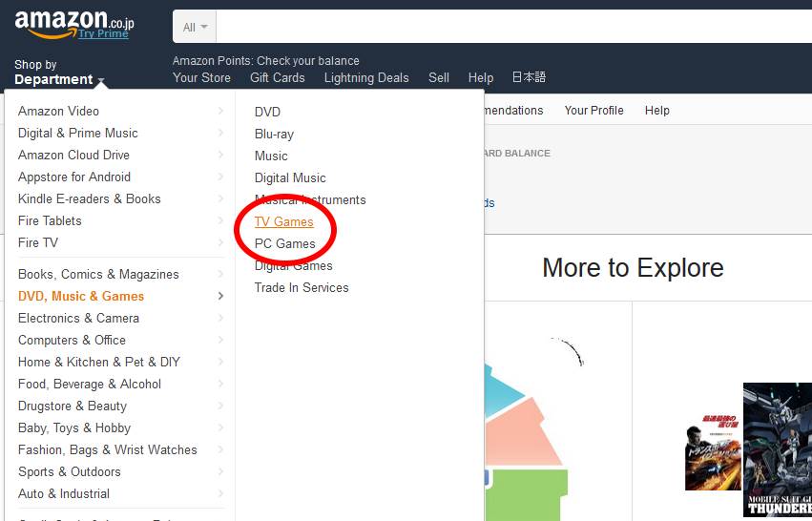
Task: Open TV Games submenu item
Action: pos(283,221)
